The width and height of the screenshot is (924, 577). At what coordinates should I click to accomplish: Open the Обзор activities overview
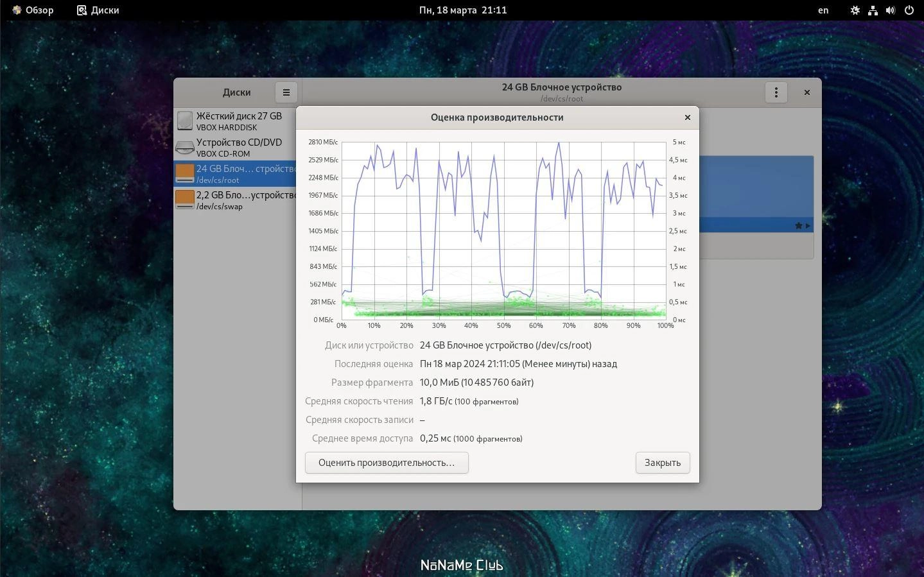(x=33, y=10)
